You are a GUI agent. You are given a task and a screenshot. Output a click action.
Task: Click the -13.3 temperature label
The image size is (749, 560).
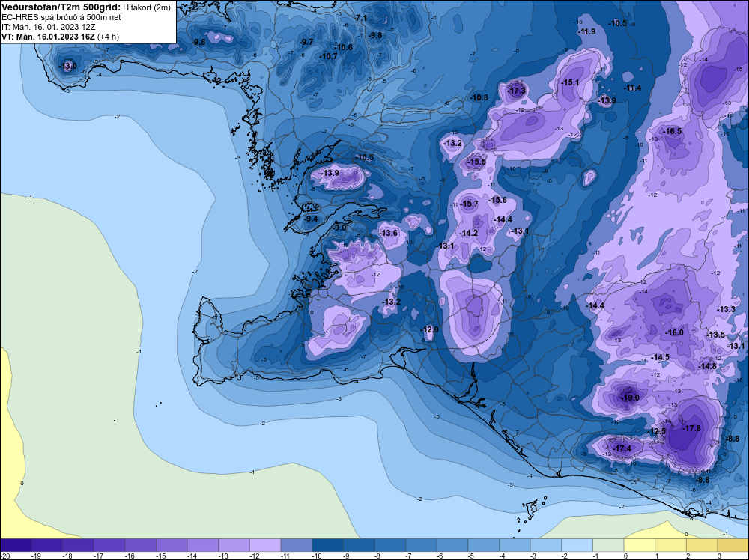point(726,309)
